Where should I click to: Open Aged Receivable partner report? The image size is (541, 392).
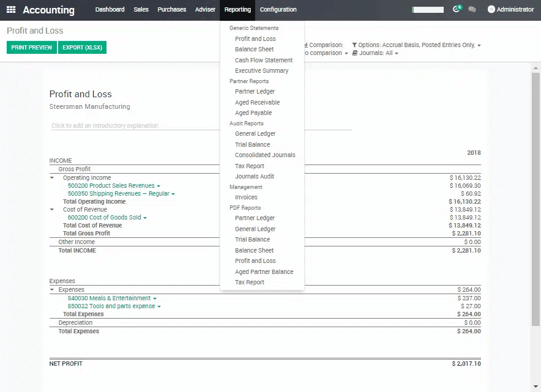coord(257,103)
